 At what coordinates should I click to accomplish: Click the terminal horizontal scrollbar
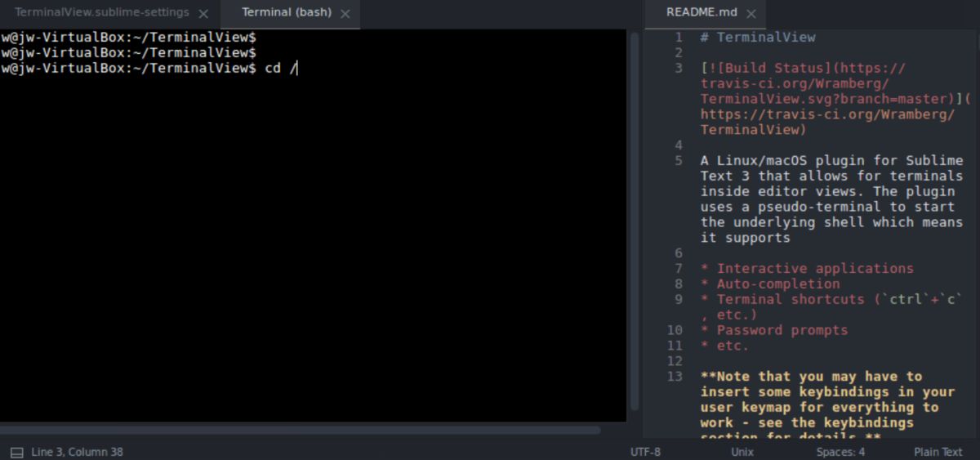click(301, 430)
